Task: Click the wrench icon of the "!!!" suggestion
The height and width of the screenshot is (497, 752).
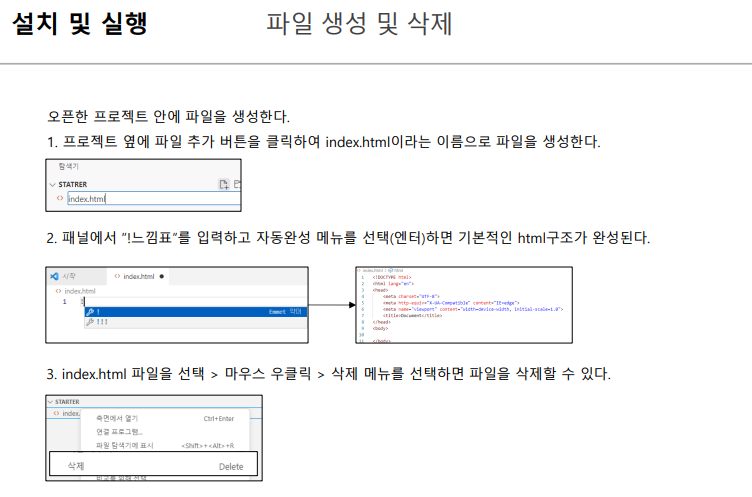Action: [x=90, y=322]
